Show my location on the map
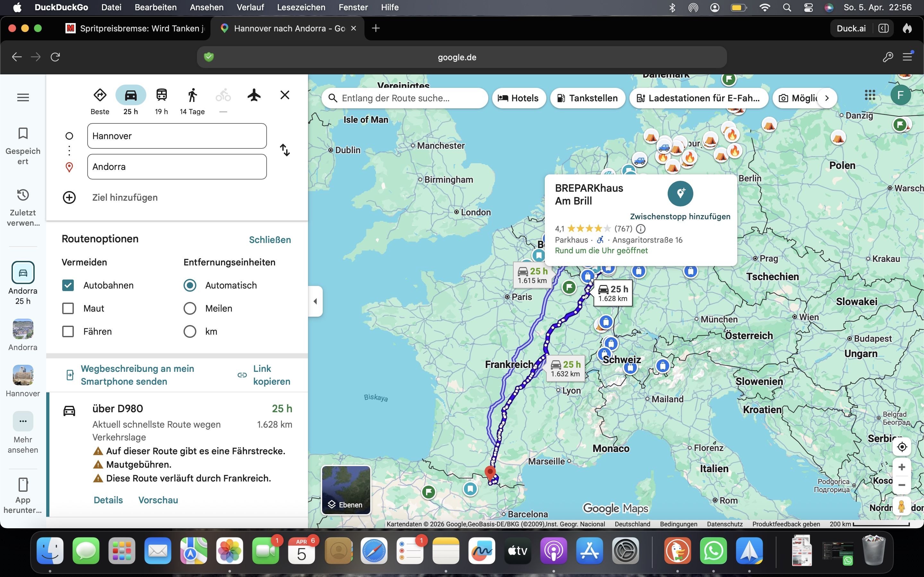This screenshot has height=577, width=924. (902, 447)
